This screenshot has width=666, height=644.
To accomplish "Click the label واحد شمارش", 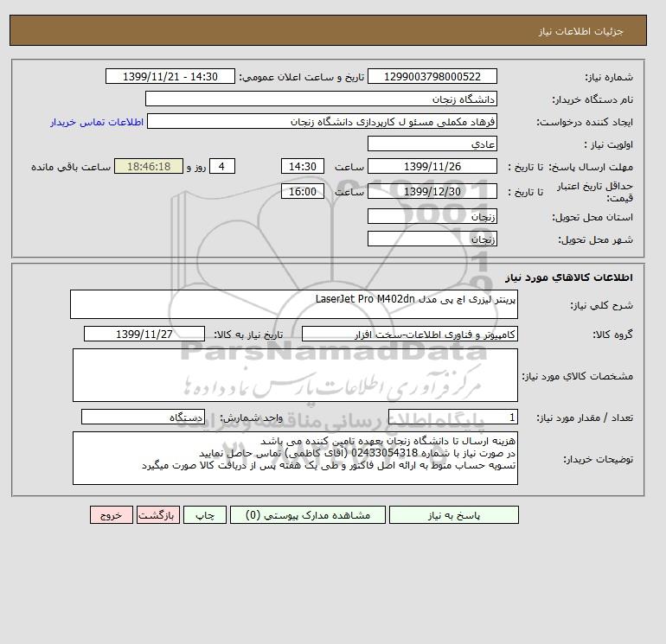I will (251, 418).
